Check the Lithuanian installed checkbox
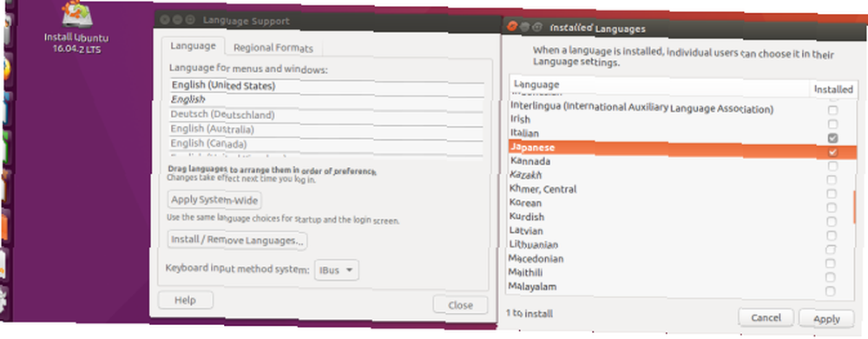The height and width of the screenshot is (339, 868). [x=831, y=249]
